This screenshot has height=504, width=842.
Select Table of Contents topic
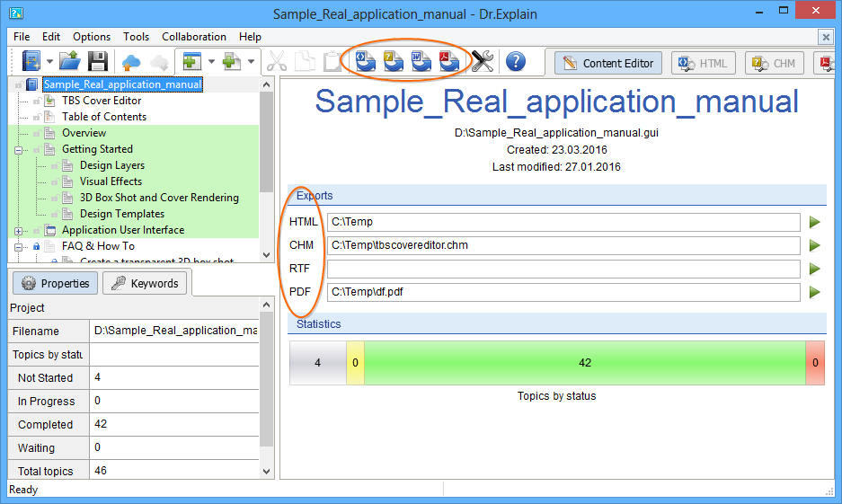104,117
